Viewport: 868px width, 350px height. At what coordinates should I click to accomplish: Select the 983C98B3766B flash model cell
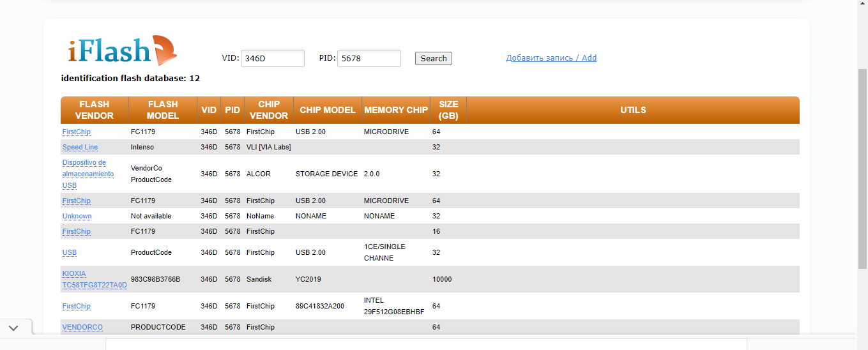point(155,279)
